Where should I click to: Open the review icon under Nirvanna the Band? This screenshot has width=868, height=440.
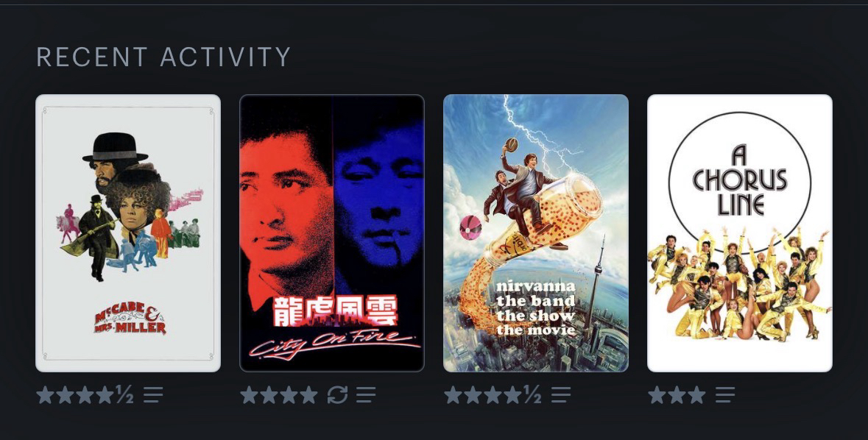[561, 394]
